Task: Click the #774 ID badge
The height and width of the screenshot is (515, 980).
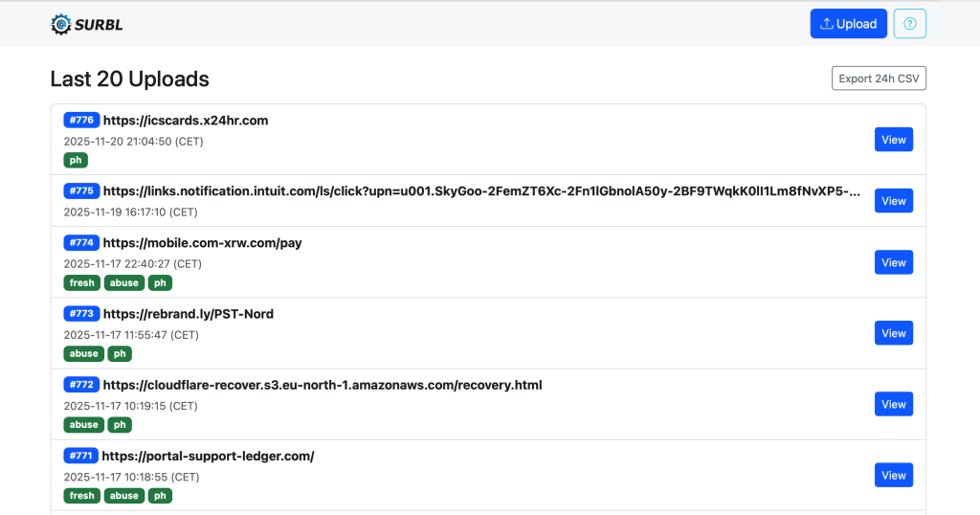Action: 81,243
